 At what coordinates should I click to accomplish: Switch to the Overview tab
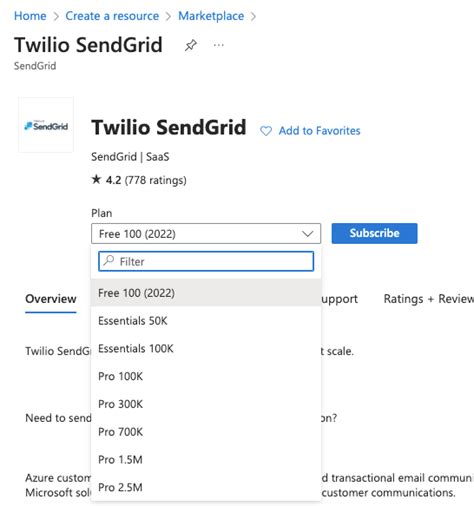[x=51, y=299]
